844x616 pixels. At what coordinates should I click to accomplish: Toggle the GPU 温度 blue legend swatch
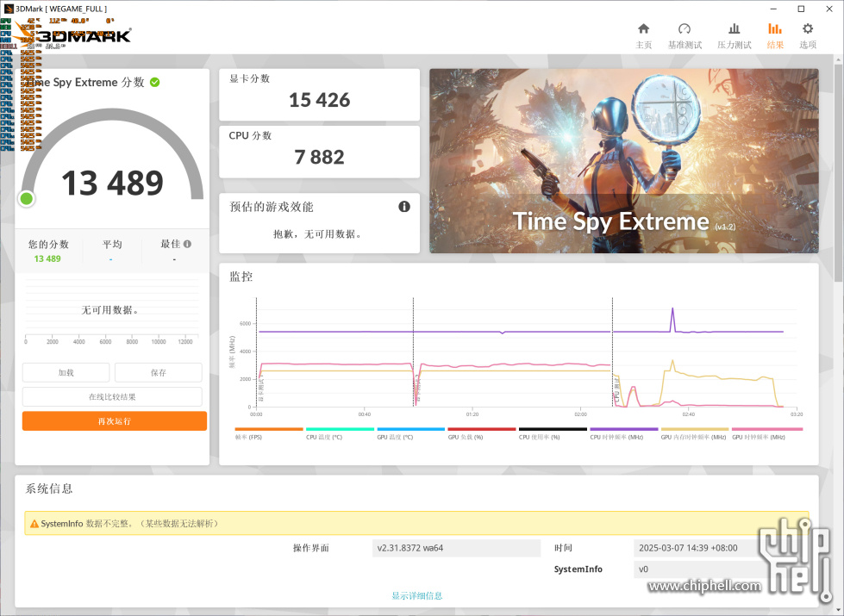click(x=410, y=429)
